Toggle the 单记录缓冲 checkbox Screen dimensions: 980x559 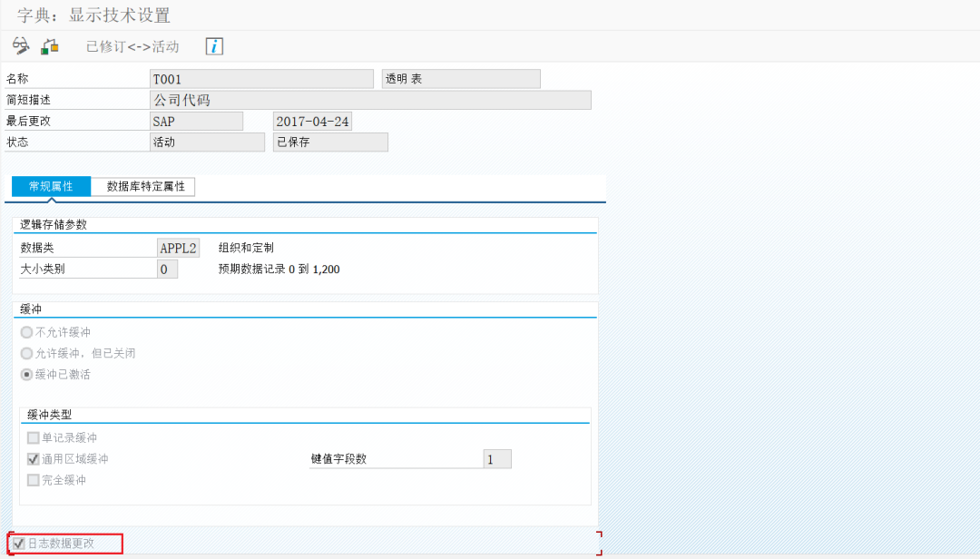point(34,437)
